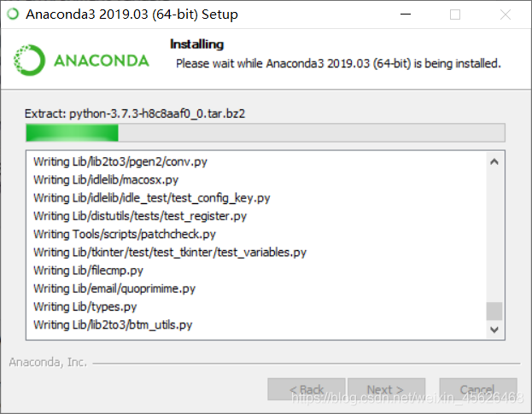Click the green Anaconda ring logo
The image size is (532, 414).
[29, 61]
